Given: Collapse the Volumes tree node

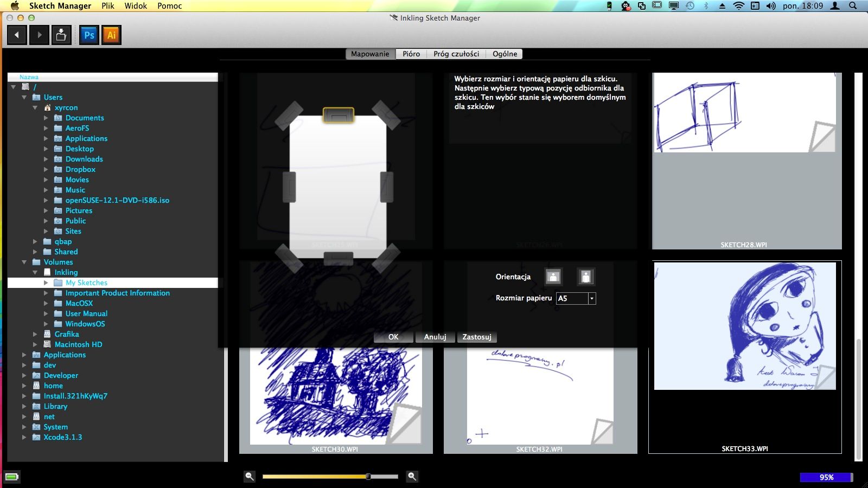Looking at the screenshot, I should (24, 262).
